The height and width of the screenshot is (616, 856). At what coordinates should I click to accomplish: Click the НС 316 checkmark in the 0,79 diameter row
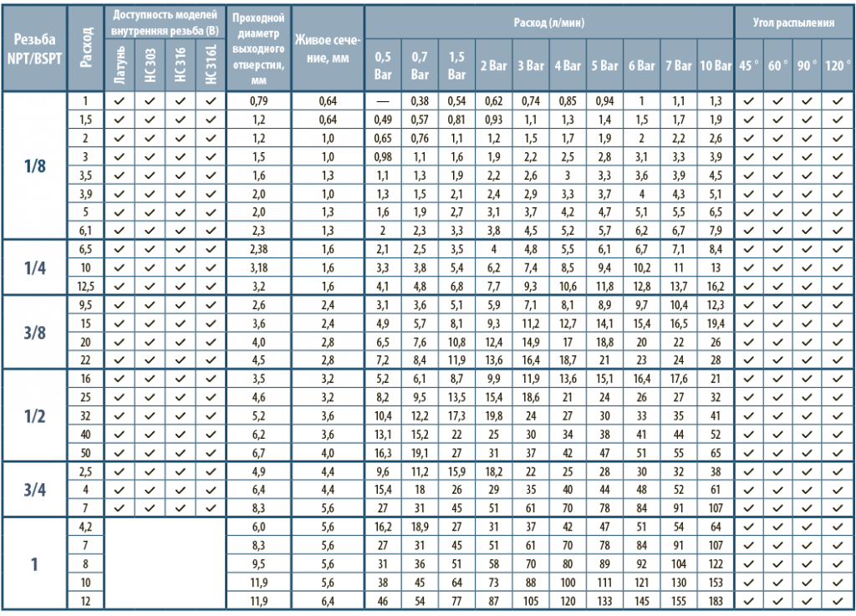pos(181,101)
